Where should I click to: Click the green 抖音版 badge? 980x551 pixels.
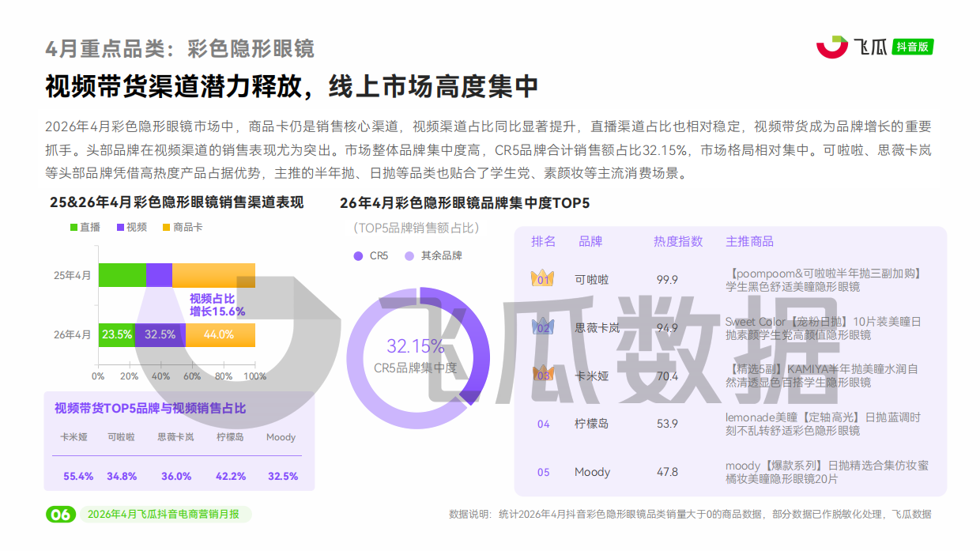(x=913, y=47)
